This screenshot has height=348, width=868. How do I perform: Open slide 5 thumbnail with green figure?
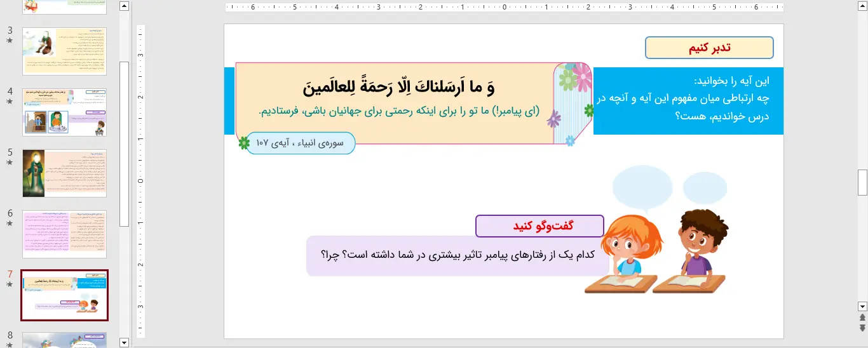64,173
